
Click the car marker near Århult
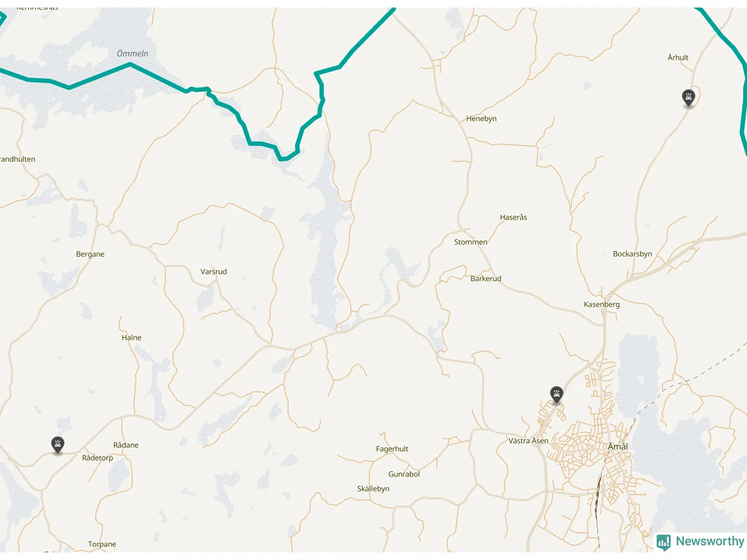[x=689, y=98]
